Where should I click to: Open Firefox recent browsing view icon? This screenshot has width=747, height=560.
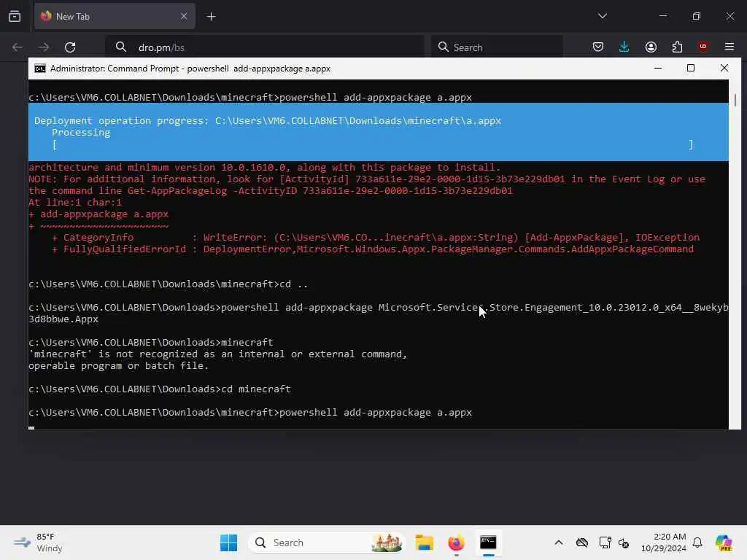(x=15, y=17)
